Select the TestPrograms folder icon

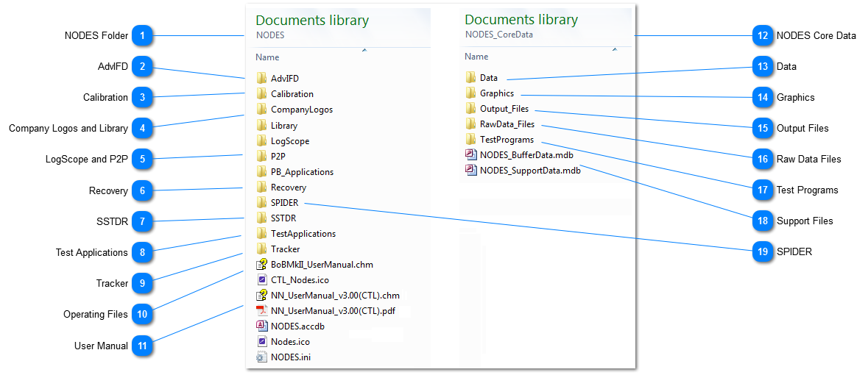tap(471, 140)
